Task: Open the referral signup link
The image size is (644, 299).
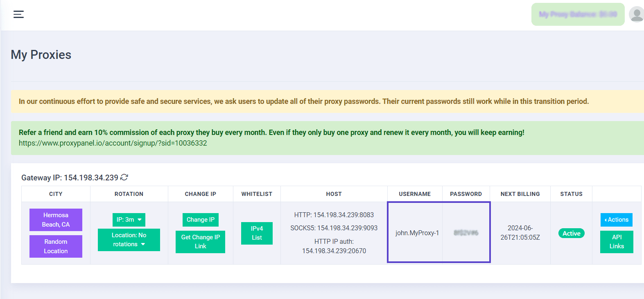Action: [x=113, y=143]
